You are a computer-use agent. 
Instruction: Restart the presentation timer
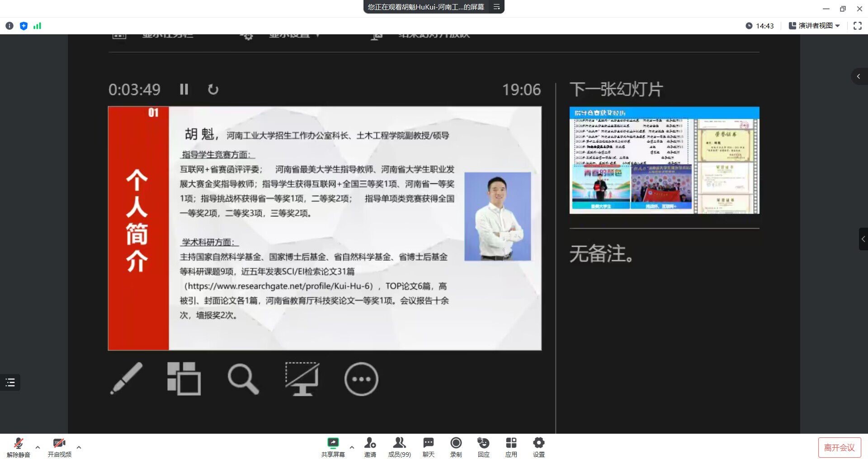[x=213, y=89]
